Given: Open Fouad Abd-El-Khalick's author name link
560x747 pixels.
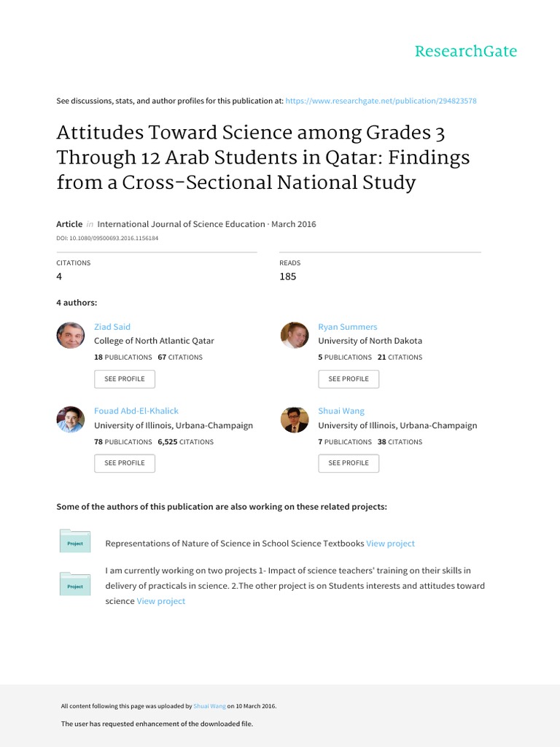Looking at the screenshot, I should pyautogui.click(x=136, y=411).
